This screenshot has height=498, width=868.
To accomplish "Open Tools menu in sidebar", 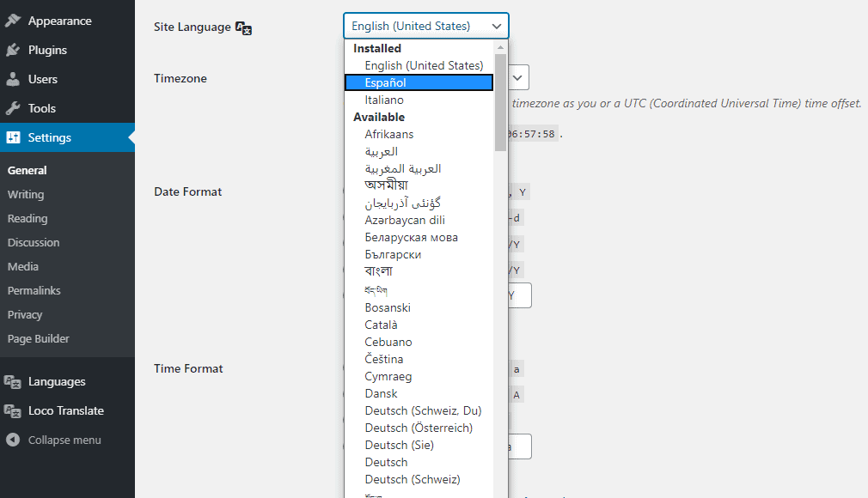I will click(x=67, y=108).
